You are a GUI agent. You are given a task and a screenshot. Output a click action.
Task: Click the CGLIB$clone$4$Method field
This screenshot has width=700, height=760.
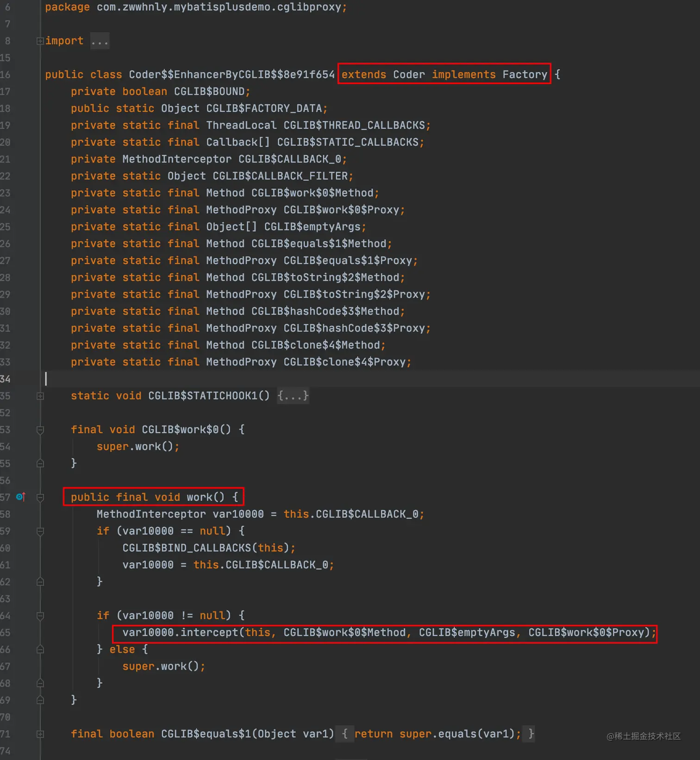(316, 345)
